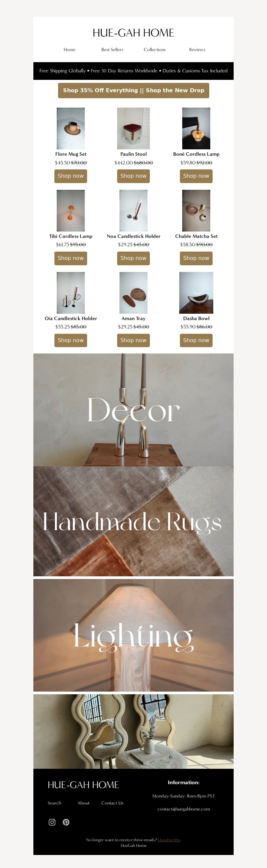This screenshot has width=267, height=868.
Task: Go to Collections in top navigation
Action: coord(155,49)
